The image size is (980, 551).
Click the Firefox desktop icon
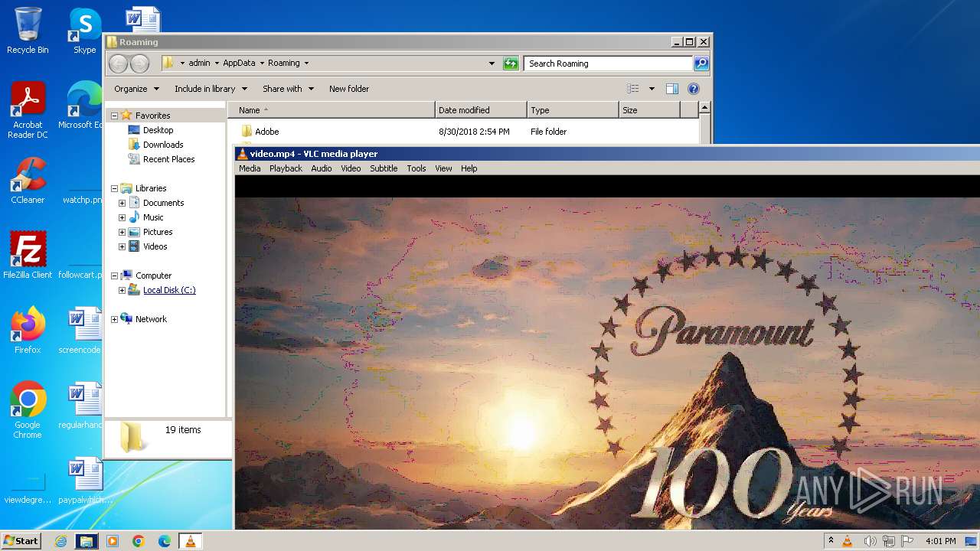[28, 331]
